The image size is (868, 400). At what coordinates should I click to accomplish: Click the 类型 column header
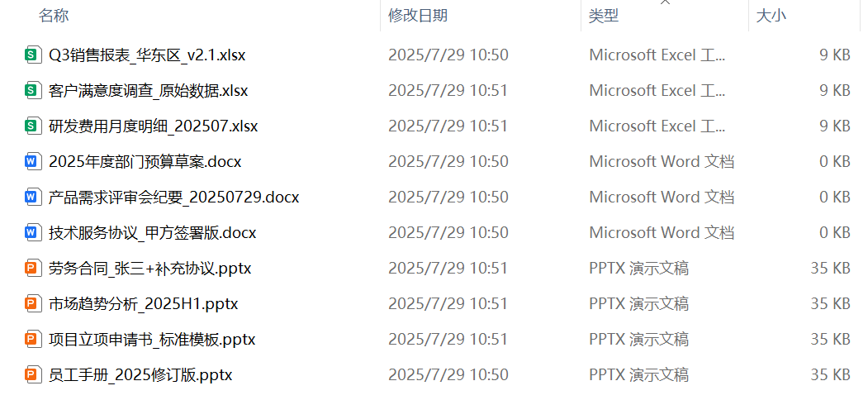point(604,16)
